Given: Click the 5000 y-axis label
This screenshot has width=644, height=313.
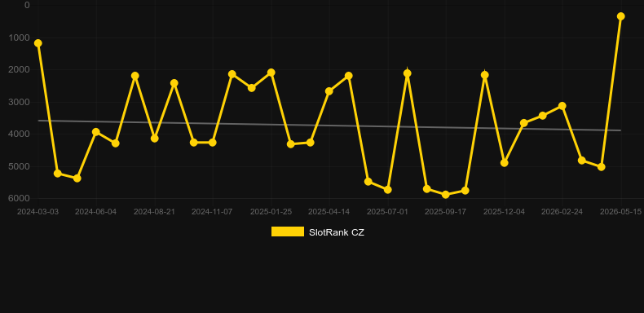Looking at the screenshot, I should coord(20,166).
